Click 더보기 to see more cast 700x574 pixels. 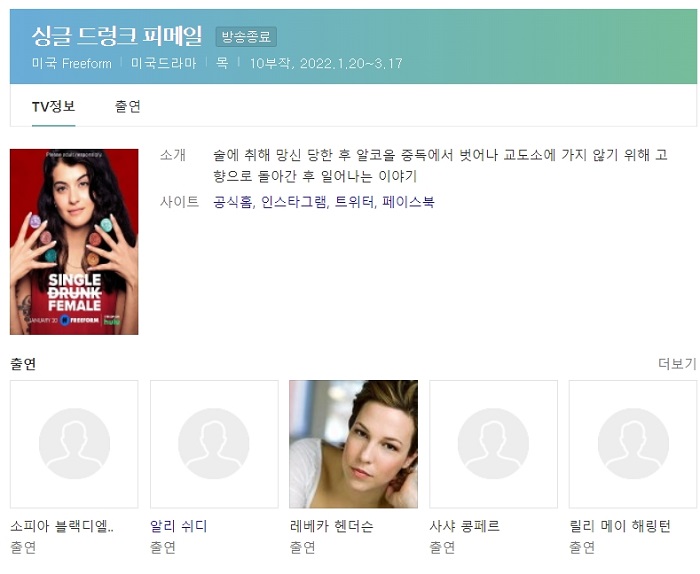click(x=676, y=364)
